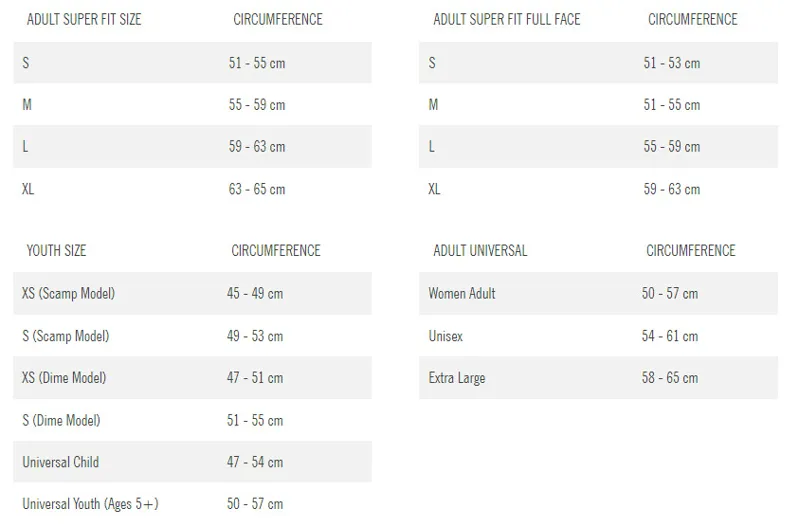Click the 58 - 65 cm Extra Large circumference
This screenshot has height=527, width=800.
pyautogui.click(x=670, y=378)
